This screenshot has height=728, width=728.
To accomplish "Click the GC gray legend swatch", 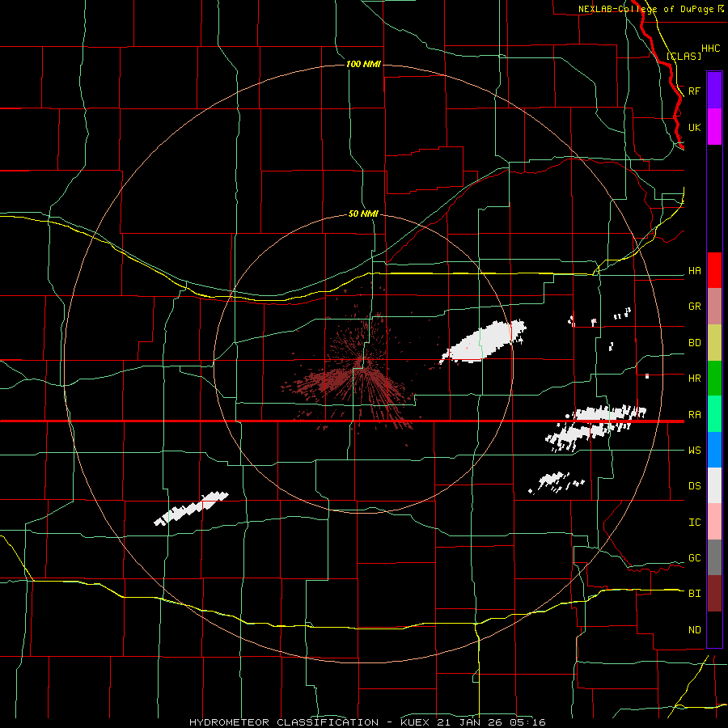I will pos(714,557).
